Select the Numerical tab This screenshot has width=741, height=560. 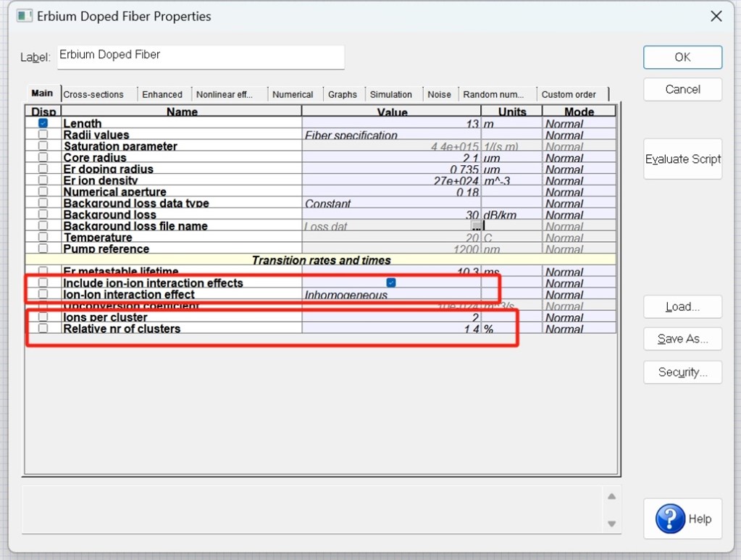[293, 94]
